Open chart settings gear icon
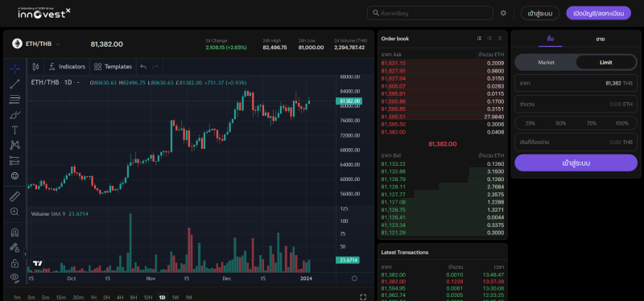 354,278
